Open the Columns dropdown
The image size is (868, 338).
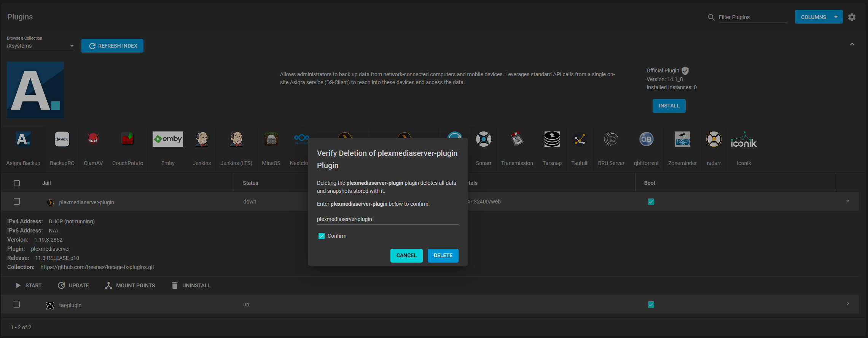pyautogui.click(x=819, y=17)
